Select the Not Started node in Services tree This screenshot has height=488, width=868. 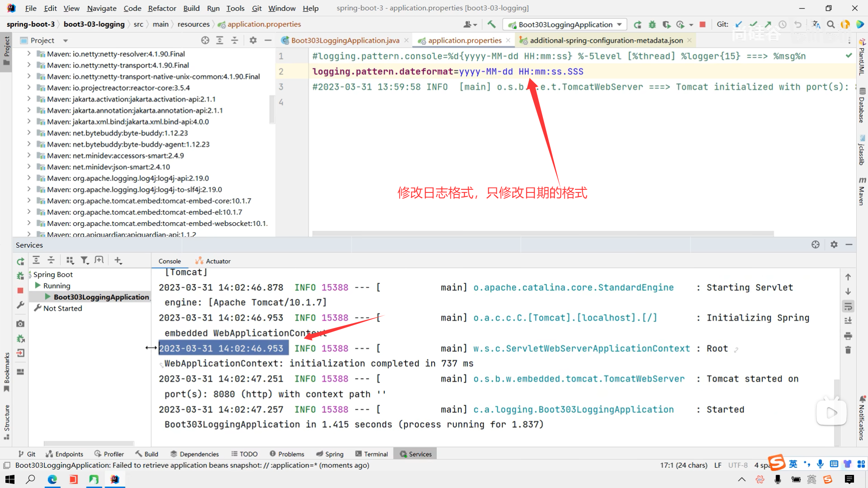tap(62, 308)
